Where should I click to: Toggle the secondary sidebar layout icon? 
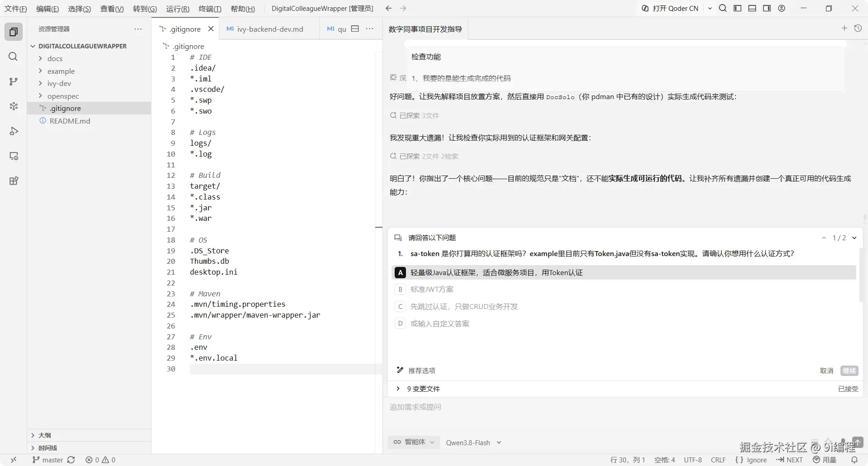(x=767, y=8)
